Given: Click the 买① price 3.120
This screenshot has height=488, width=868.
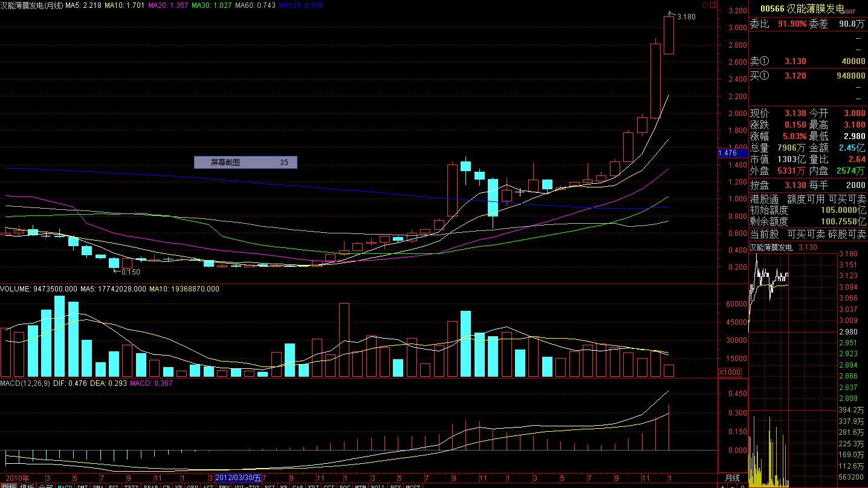Looking at the screenshot, I should pos(795,76).
